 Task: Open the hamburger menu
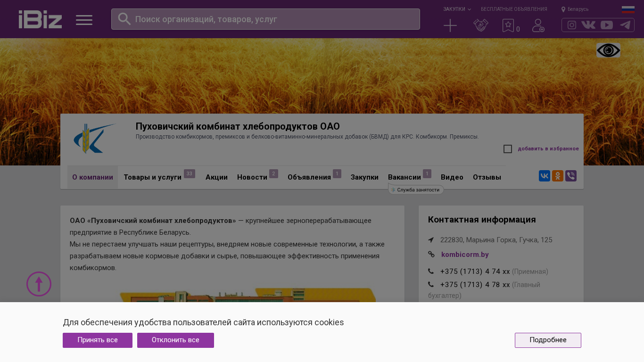(x=84, y=20)
